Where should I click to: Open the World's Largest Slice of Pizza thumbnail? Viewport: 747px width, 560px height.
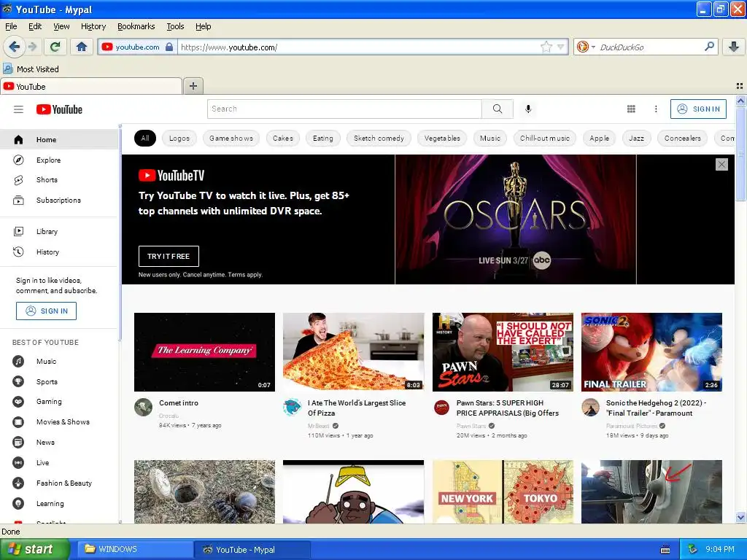click(x=354, y=352)
